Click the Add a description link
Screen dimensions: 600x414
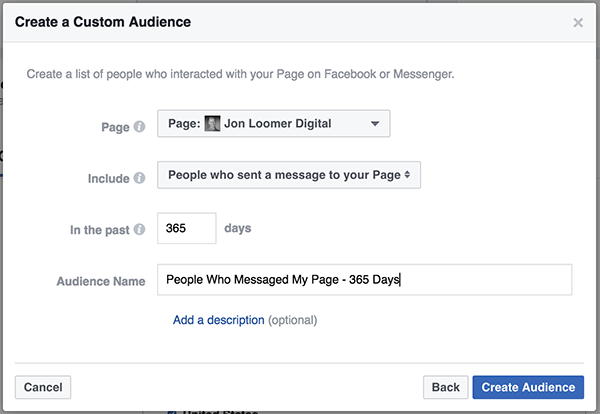pyautogui.click(x=219, y=320)
